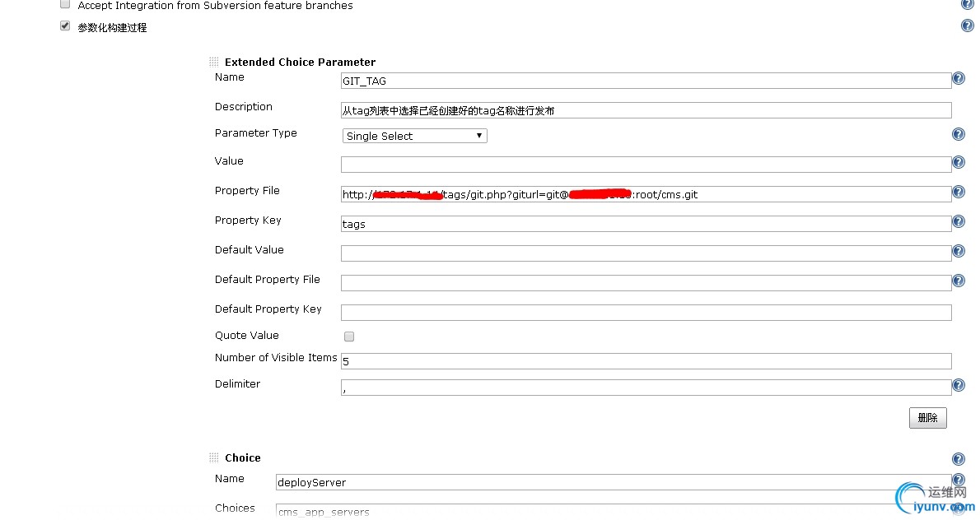Image resolution: width=980 pixels, height=520 pixels.
Task: Open the Single Select parameter type dropdown
Action: (414, 136)
